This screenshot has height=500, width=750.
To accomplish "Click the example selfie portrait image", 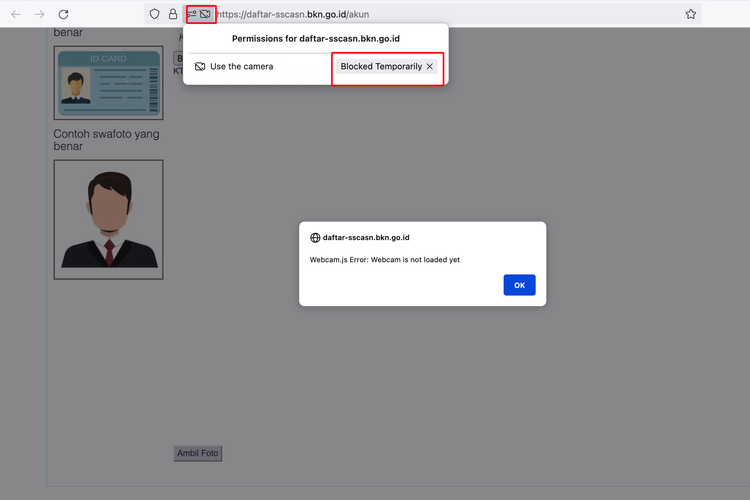I will (108, 219).
